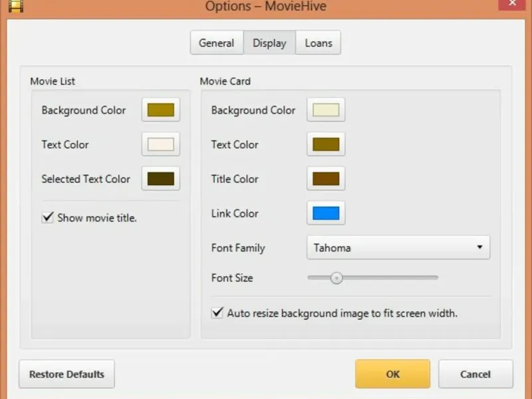
Task: Click the right end of Font Size track
Action: (x=436, y=277)
